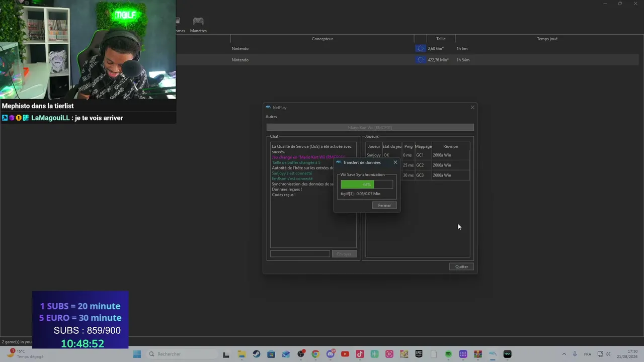The height and width of the screenshot is (362, 644).
Task: Show hidden system tray icons
Action: click(564, 354)
